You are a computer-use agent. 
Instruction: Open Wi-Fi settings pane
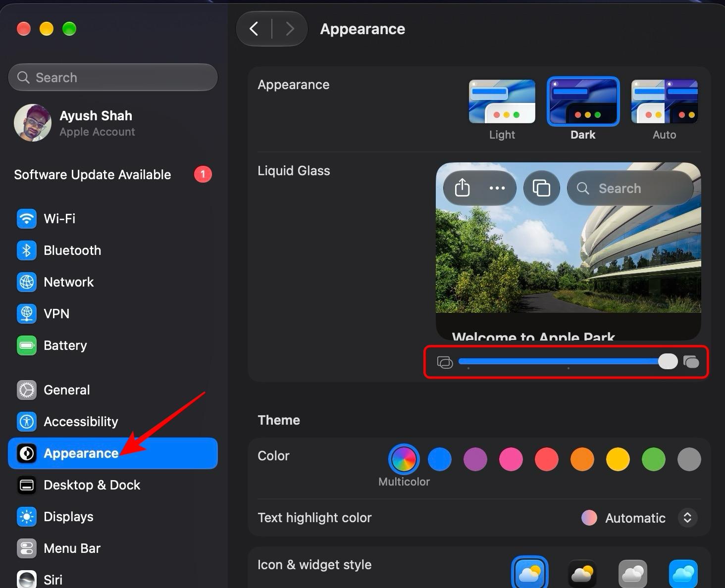click(113, 218)
